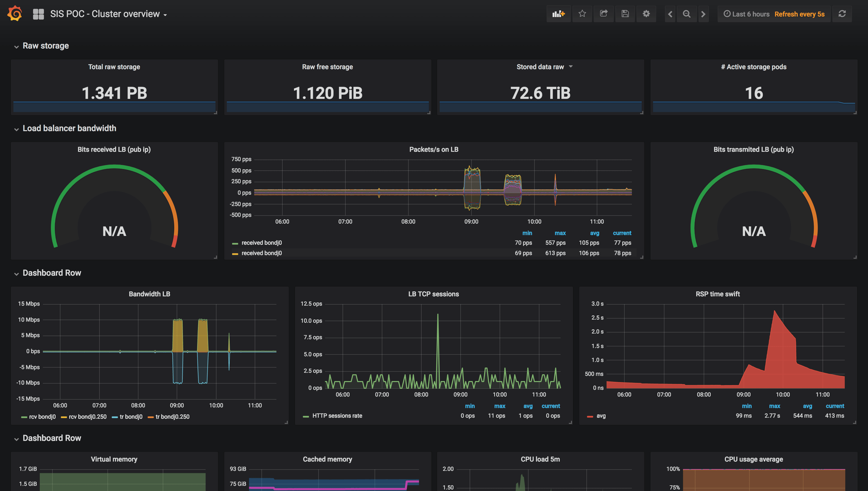Click red avg legend color swatch
The height and width of the screenshot is (491, 868).
coord(590,416)
